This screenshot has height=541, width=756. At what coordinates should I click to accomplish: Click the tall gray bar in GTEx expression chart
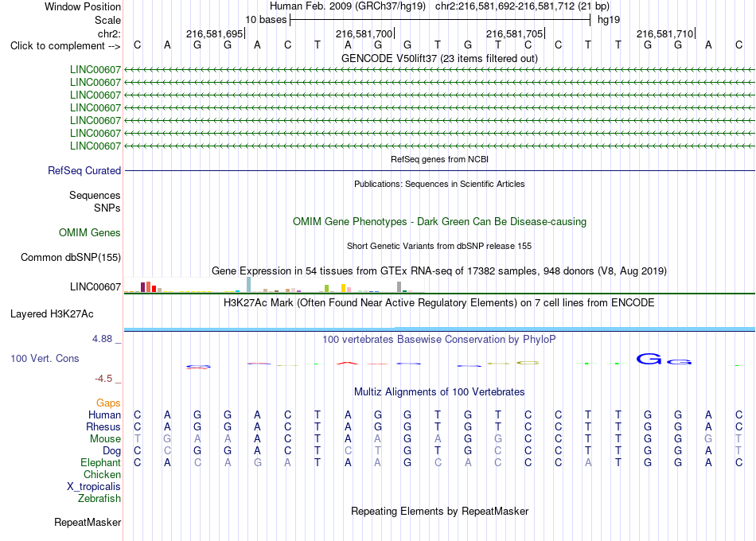(x=399, y=287)
